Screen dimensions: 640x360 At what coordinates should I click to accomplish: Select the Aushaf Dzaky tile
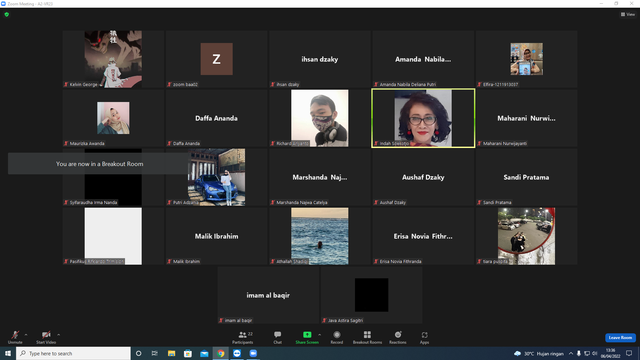(423, 177)
